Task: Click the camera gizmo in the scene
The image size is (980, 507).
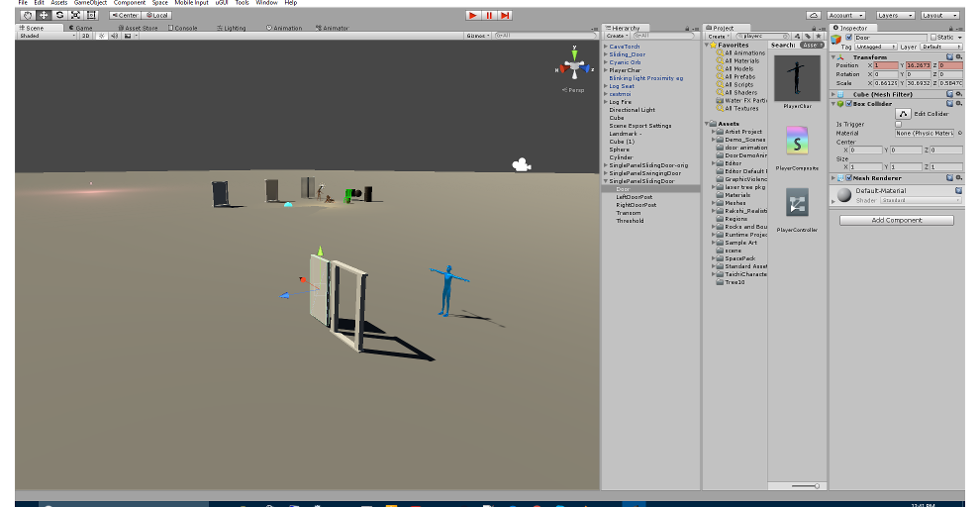Action: pos(522,165)
